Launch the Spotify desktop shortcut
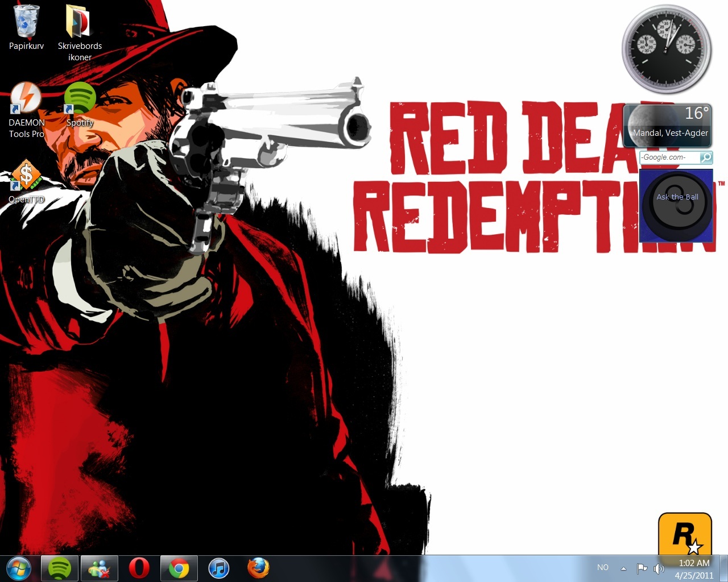The height and width of the screenshot is (582, 728). click(80, 105)
